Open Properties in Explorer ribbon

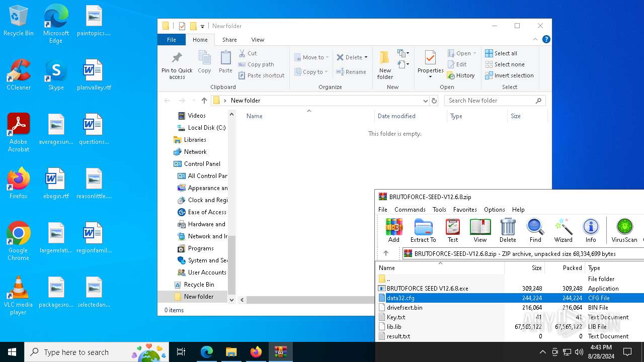[x=430, y=65]
